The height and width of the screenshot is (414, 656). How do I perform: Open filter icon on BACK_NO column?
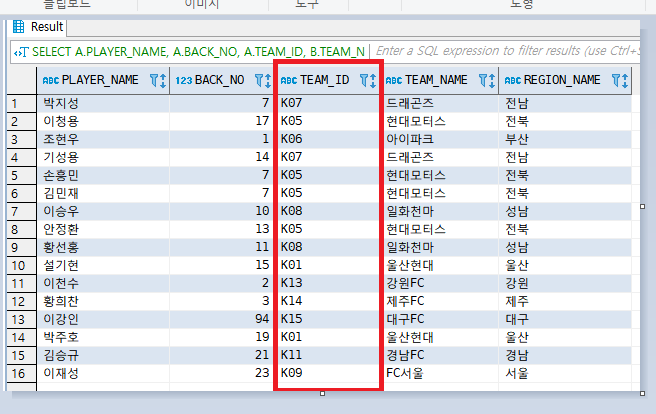259,80
